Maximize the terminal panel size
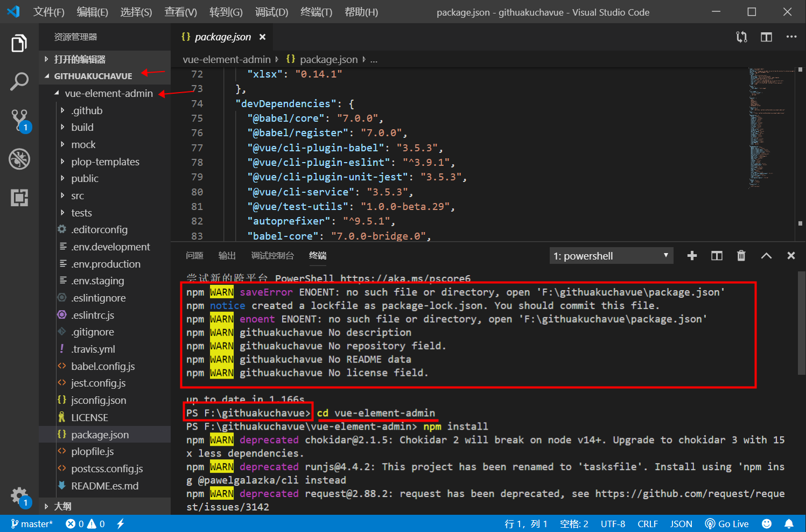 tap(766, 256)
